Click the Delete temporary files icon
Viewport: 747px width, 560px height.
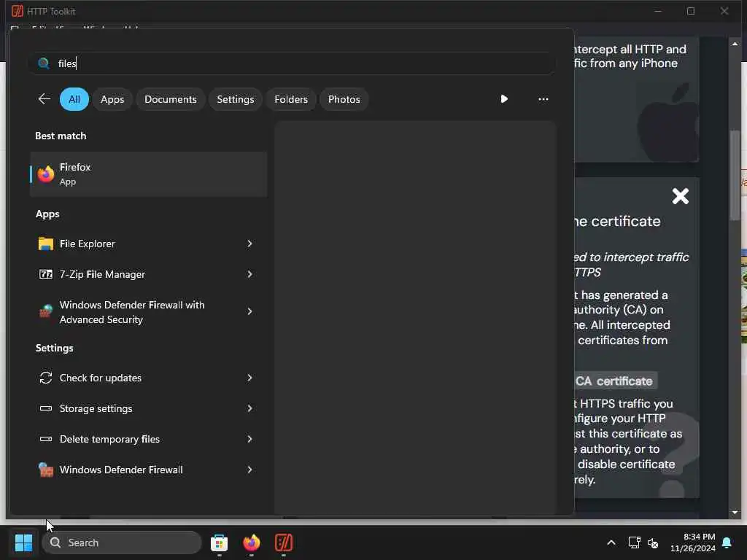(x=46, y=439)
